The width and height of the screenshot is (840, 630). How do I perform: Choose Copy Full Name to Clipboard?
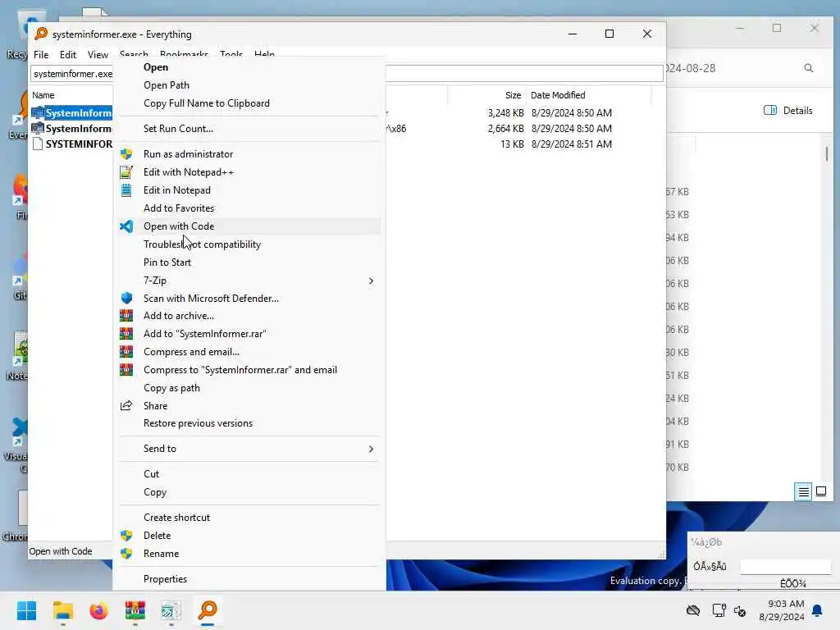tap(206, 103)
